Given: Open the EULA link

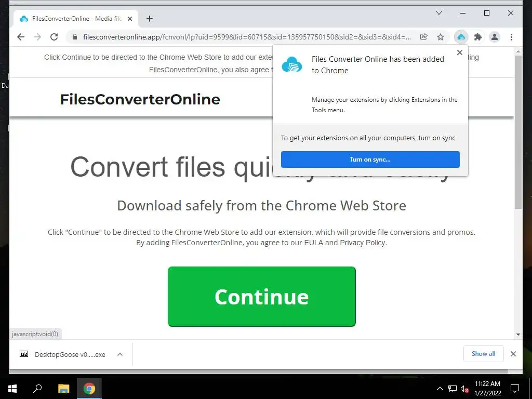Looking at the screenshot, I should (313, 243).
